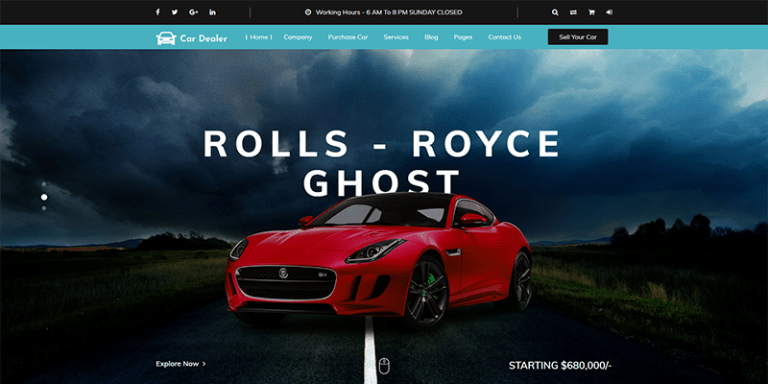Select the Home menu item
This screenshot has height=384, width=768.
(259, 37)
